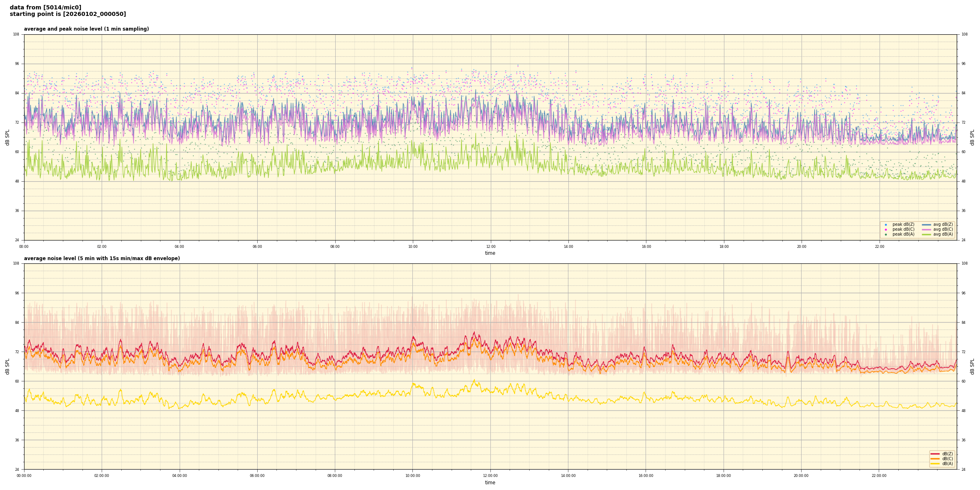Click the 06:00:00 tick on bottom chart axis
This screenshot has height=490, width=980.
tap(257, 476)
